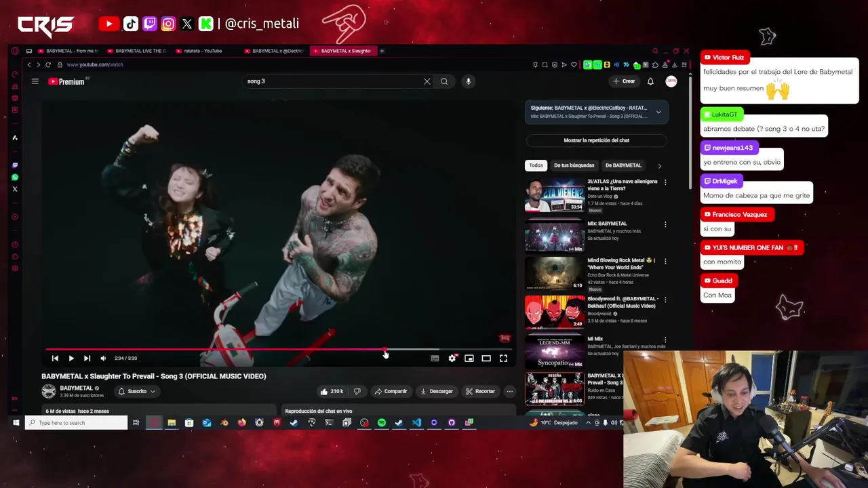Open Firefox from taskbar
The image size is (868, 488).
242,423
